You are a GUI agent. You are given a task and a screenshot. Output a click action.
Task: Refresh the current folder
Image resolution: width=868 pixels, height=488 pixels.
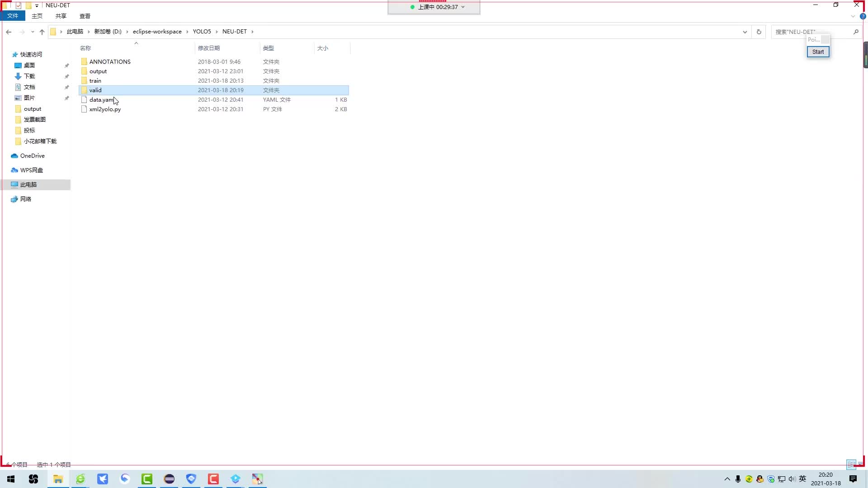click(x=759, y=32)
